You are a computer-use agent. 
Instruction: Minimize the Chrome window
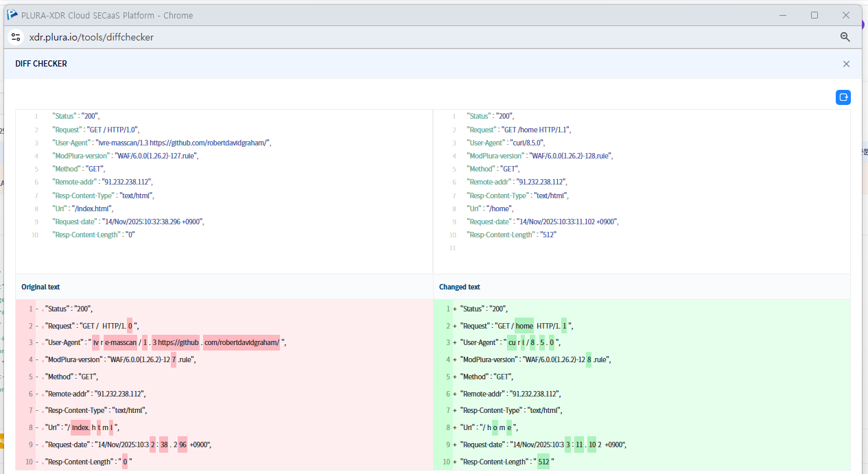point(783,15)
